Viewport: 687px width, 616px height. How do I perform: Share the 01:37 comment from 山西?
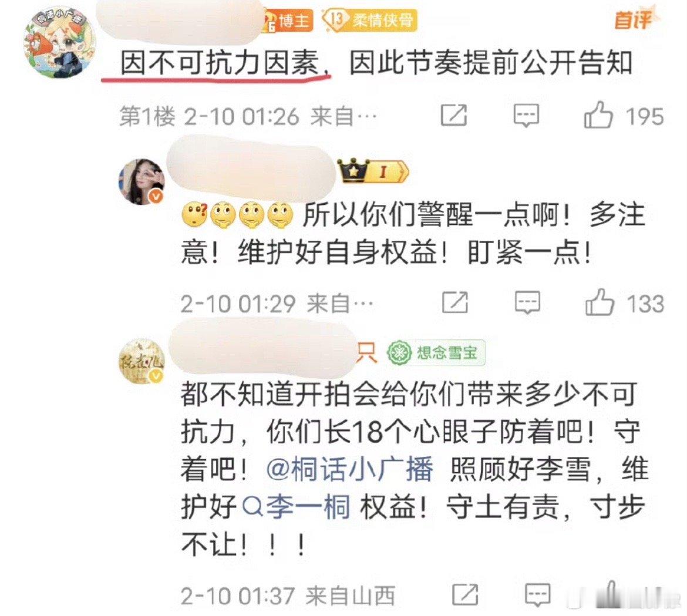[x=465, y=595]
